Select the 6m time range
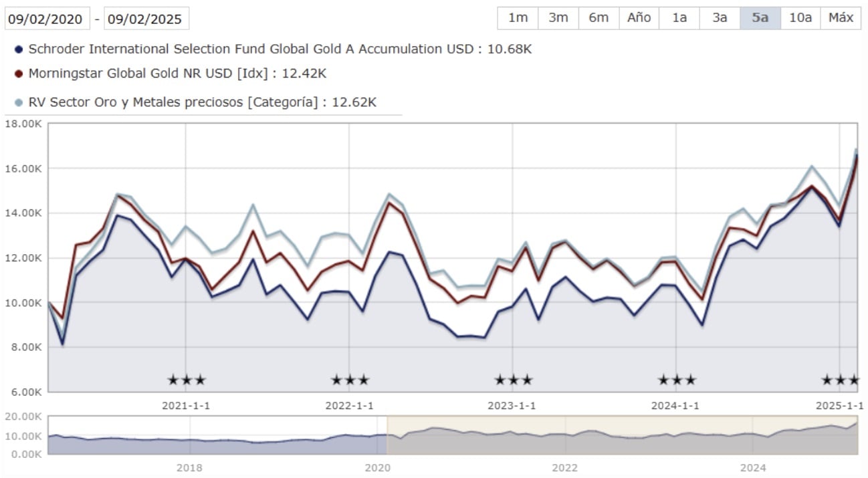Screen dimensions: 868x478 click(x=598, y=18)
